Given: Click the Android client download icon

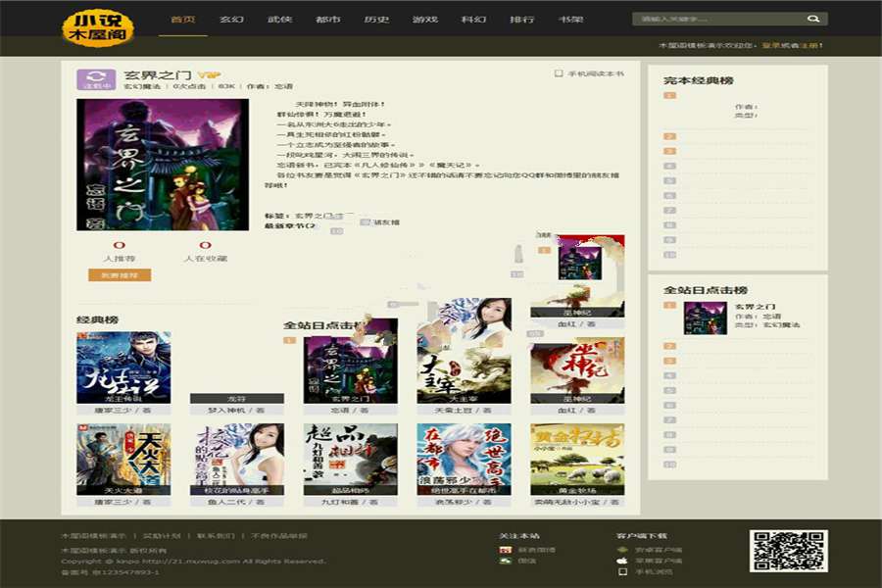Looking at the screenshot, I should 622,550.
